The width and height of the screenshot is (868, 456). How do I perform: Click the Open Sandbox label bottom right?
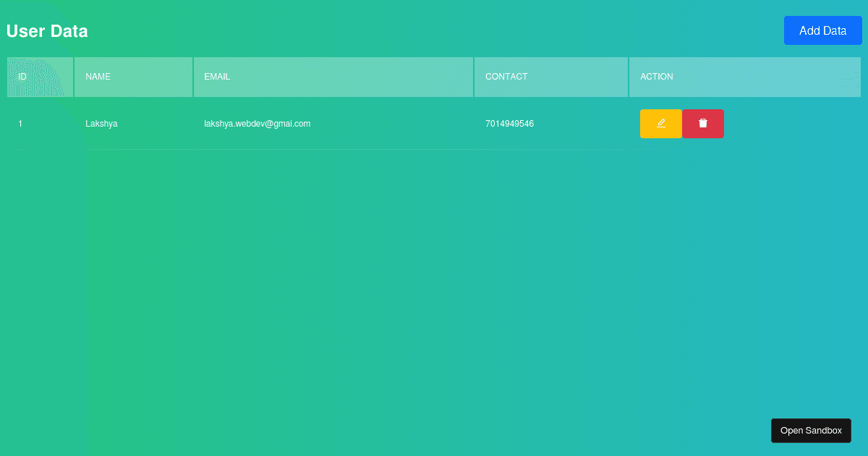pyautogui.click(x=811, y=430)
